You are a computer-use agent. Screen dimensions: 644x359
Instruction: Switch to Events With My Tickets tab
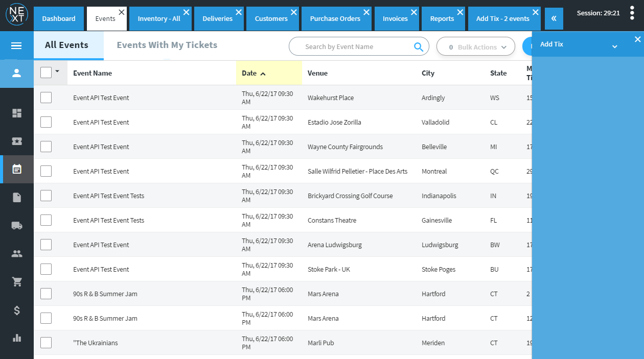[x=167, y=45]
